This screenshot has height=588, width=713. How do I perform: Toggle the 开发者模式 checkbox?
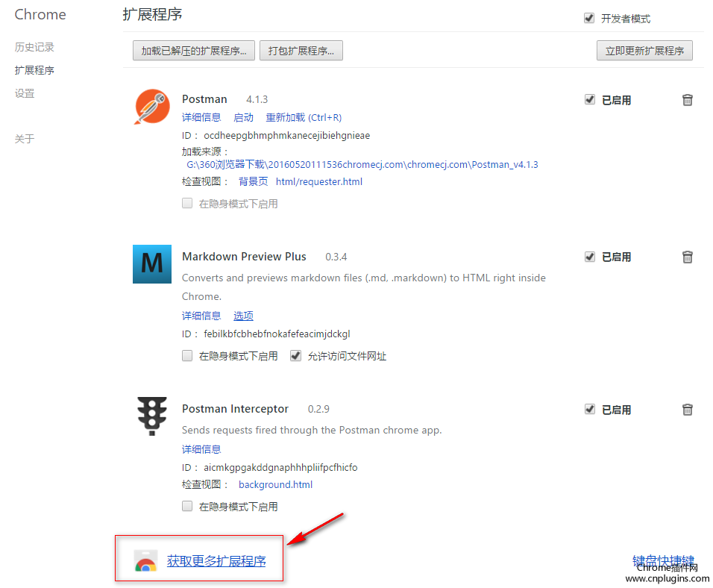[589, 18]
